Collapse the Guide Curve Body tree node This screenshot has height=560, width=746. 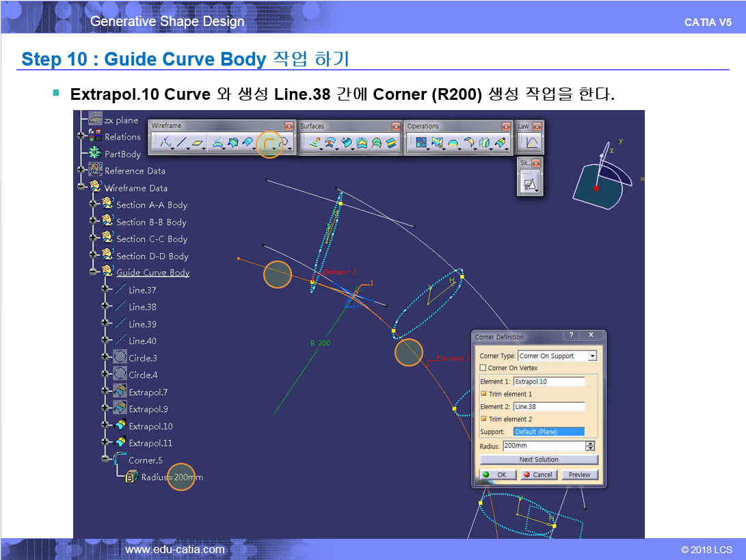tap(93, 272)
